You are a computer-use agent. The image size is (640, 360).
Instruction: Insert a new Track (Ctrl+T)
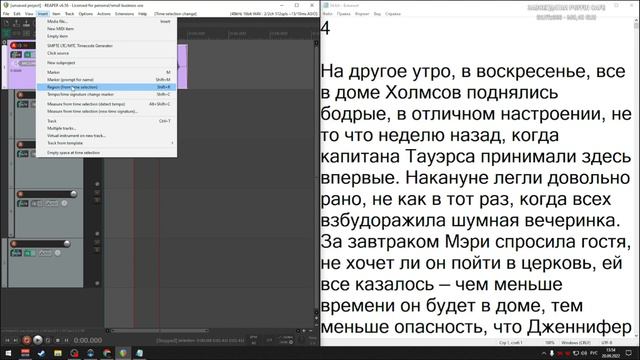[x=107, y=121]
